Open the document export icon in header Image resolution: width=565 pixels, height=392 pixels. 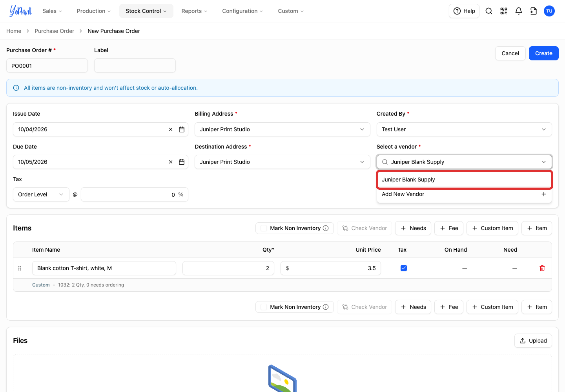pos(534,11)
